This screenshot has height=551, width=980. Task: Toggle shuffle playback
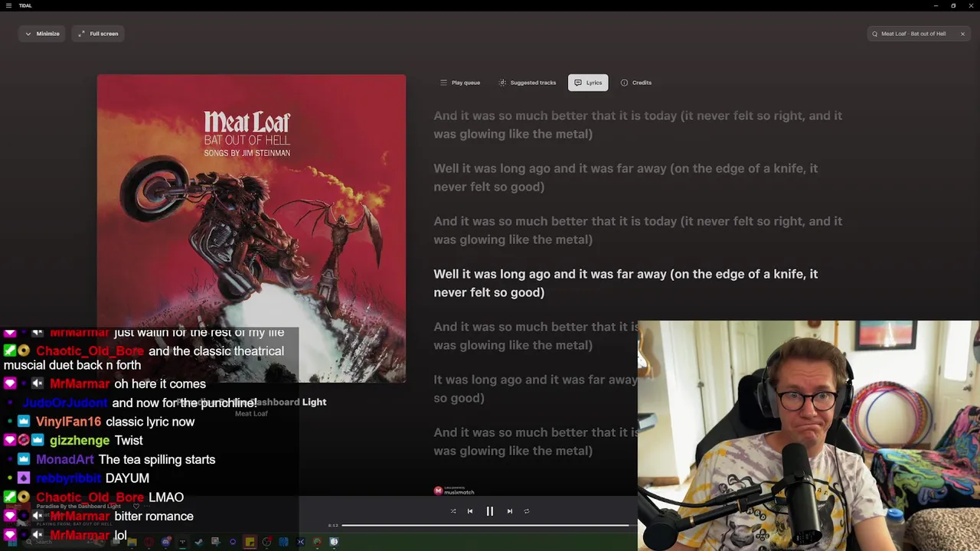click(x=453, y=511)
